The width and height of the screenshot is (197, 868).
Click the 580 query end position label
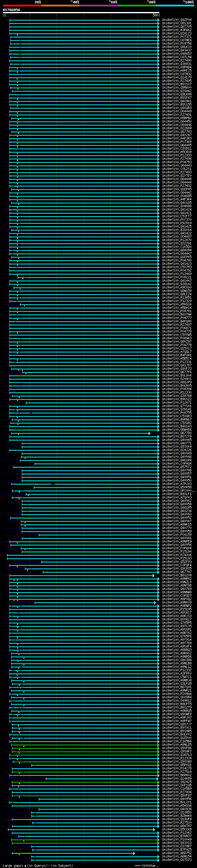155,15
